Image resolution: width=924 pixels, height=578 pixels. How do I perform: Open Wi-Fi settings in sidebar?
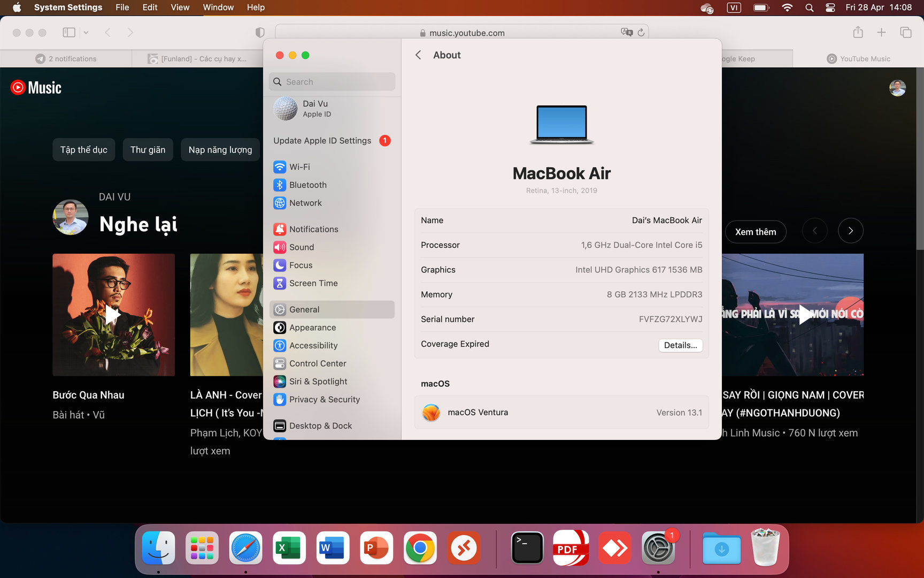tap(299, 167)
